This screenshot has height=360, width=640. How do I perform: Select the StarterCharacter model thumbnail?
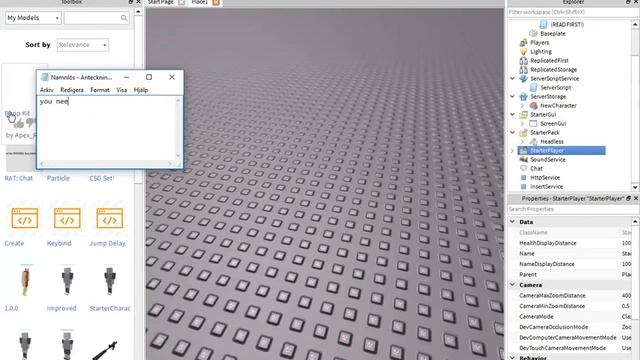(x=109, y=280)
